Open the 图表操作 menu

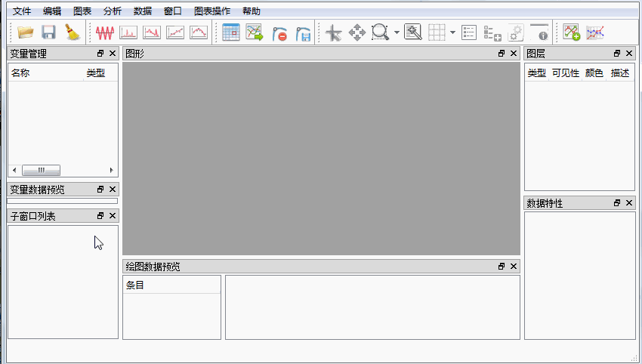click(212, 11)
